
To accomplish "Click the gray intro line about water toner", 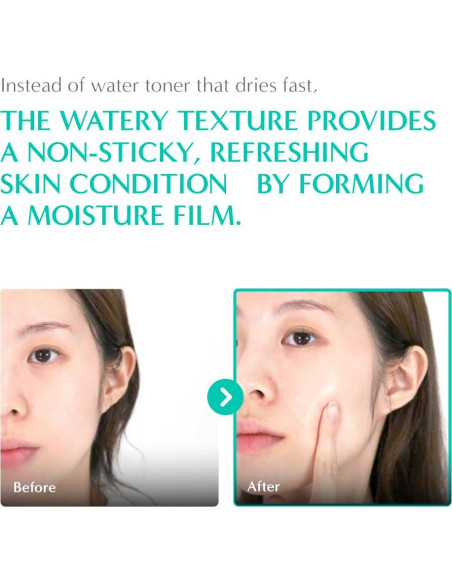I will tap(159, 86).
